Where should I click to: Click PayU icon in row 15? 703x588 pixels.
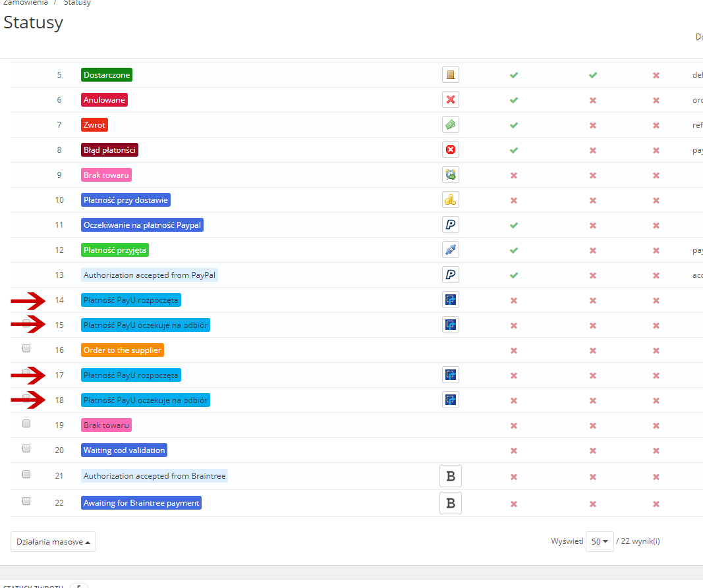451,325
